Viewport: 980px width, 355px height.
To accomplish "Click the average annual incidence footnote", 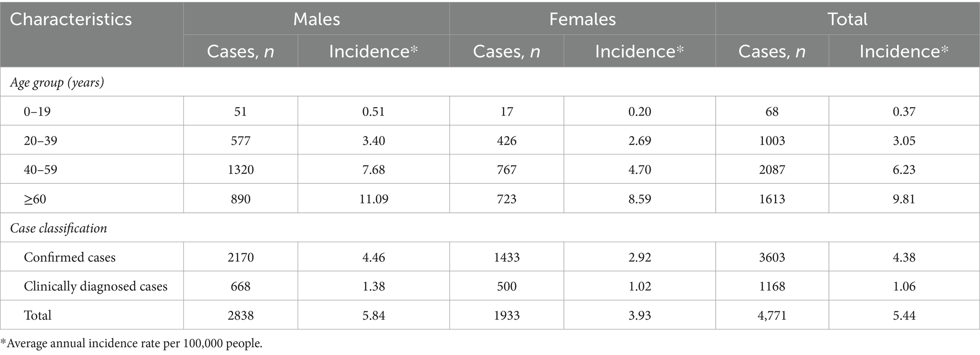I will click(132, 344).
